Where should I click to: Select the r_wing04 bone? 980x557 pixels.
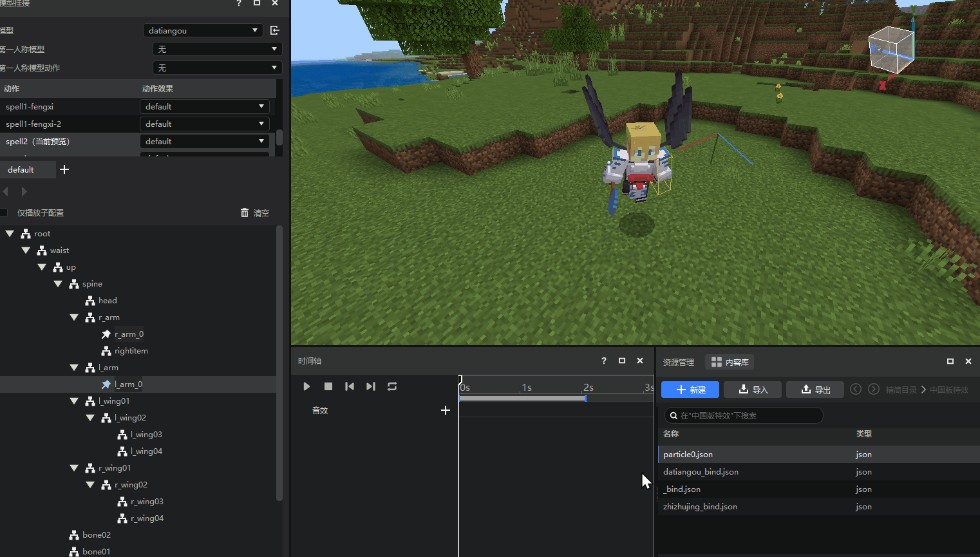147,518
